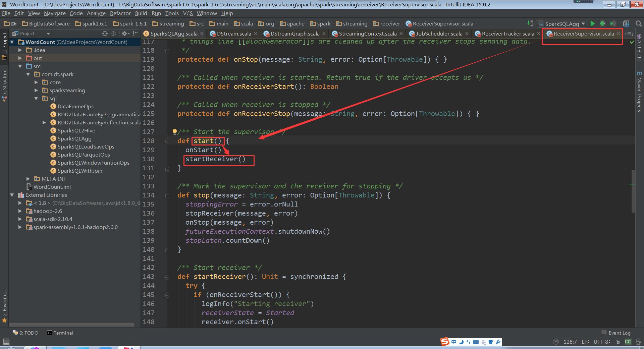The width and height of the screenshot is (644, 349).
Task: Toggle the 1: Project side tab
Action: pyautogui.click(x=4, y=46)
